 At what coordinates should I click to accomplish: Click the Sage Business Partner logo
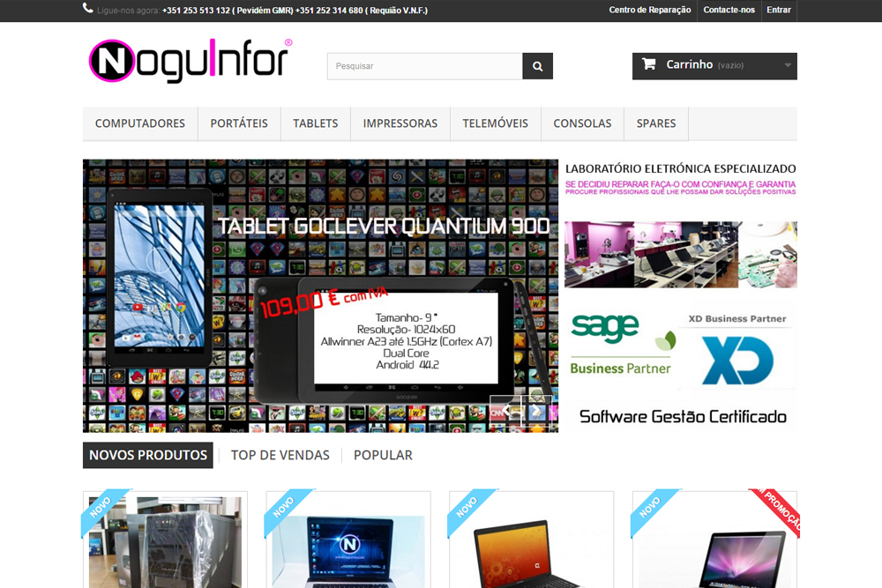click(623, 345)
